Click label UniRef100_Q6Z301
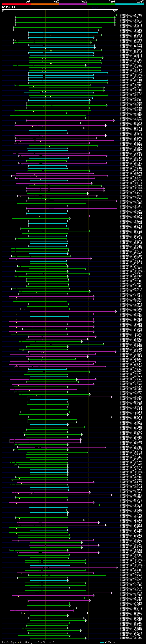Image resolution: width=146 pixels, height=644 pixels. coord(131,138)
